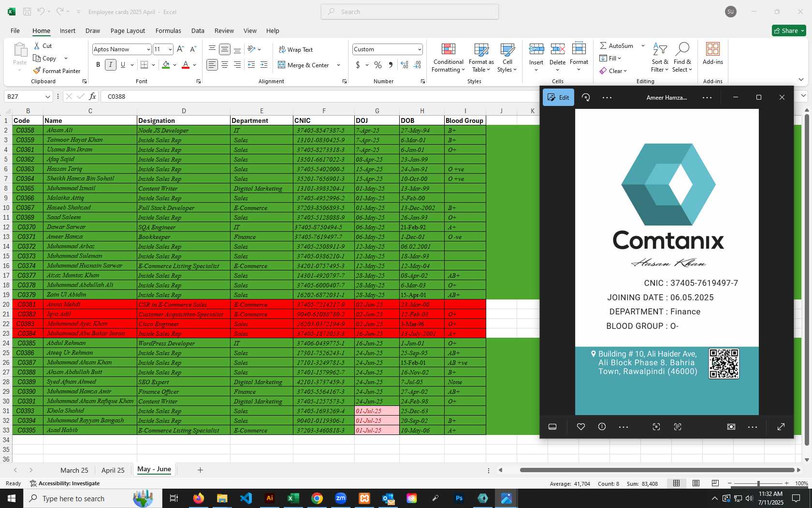Image resolution: width=812 pixels, height=508 pixels.
Task: Click the info icon in Photos viewer
Action: click(x=602, y=427)
